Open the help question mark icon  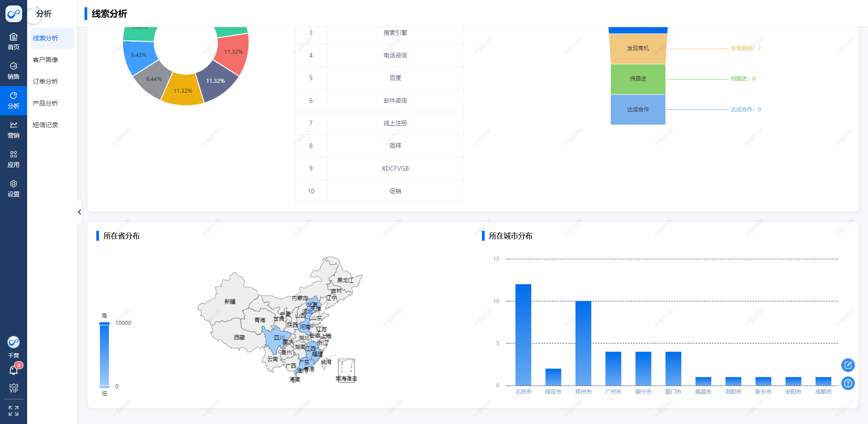coord(848,384)
